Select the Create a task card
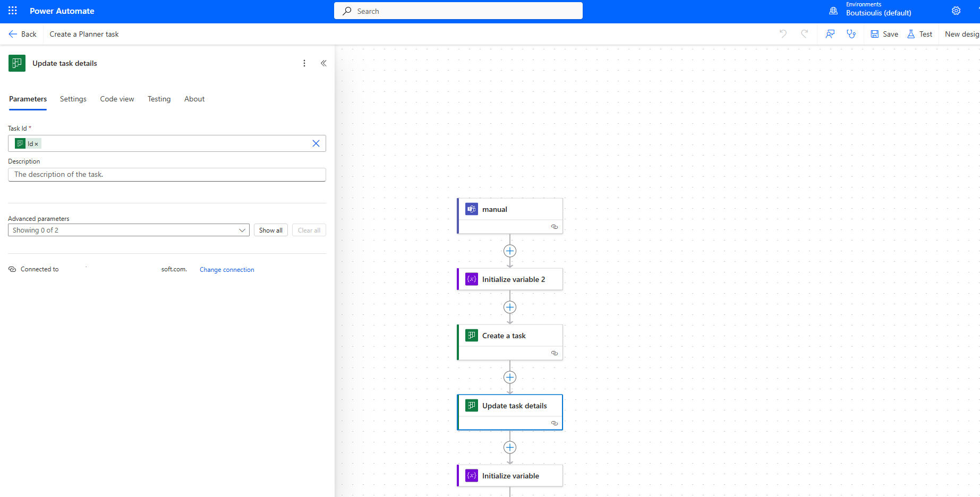 (510, 342)
